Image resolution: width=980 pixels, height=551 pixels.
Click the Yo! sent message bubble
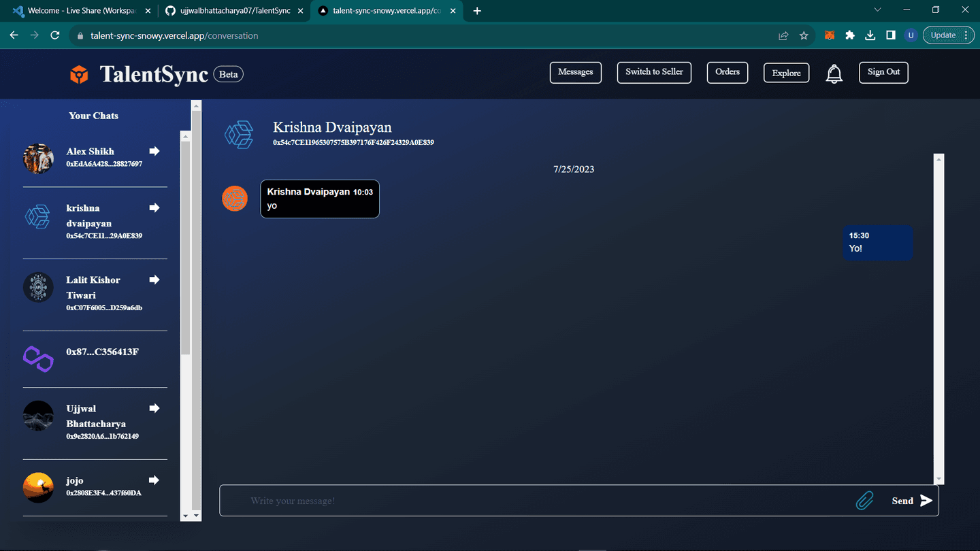point(877,242)
